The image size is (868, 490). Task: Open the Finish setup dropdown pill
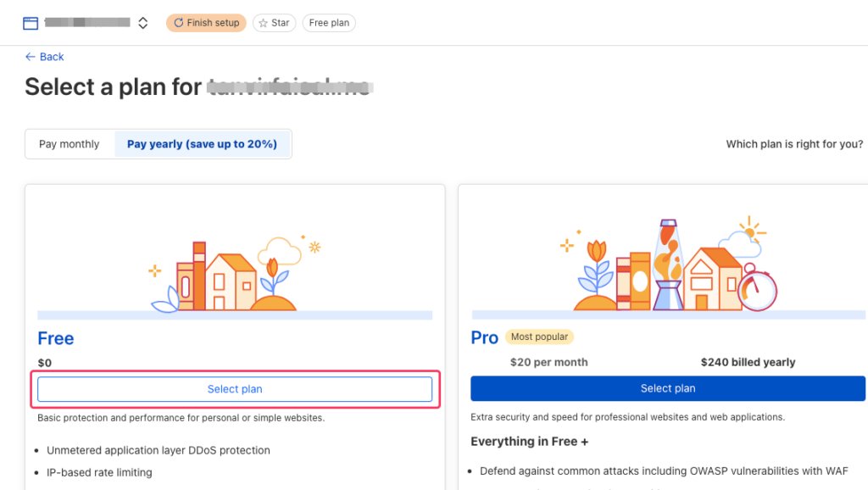click(x=206, y=23)
